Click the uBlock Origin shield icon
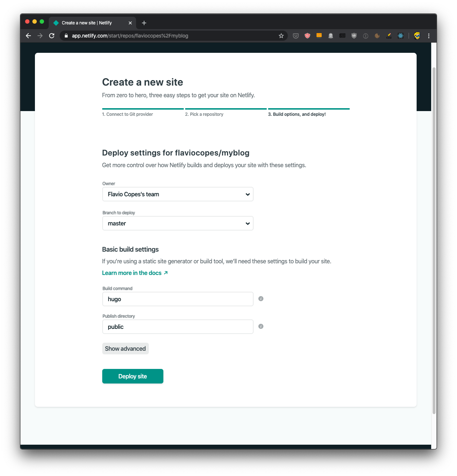The image size is (457, 476). point(354,36)
